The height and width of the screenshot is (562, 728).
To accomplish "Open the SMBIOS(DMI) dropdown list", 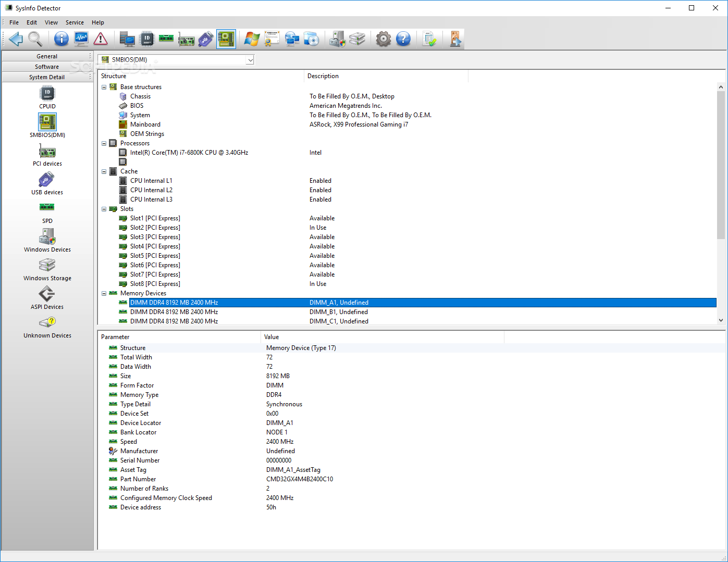I will tap(250, 60).
